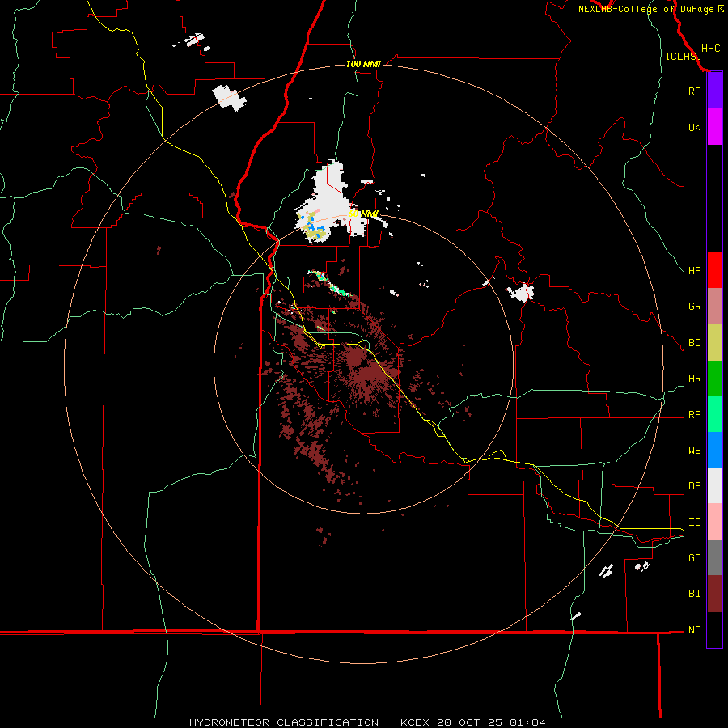Click the large dry snow echo north of radar
Image resolution: width=728 pixels, height=728 pixels.
(x=331, y=200)
